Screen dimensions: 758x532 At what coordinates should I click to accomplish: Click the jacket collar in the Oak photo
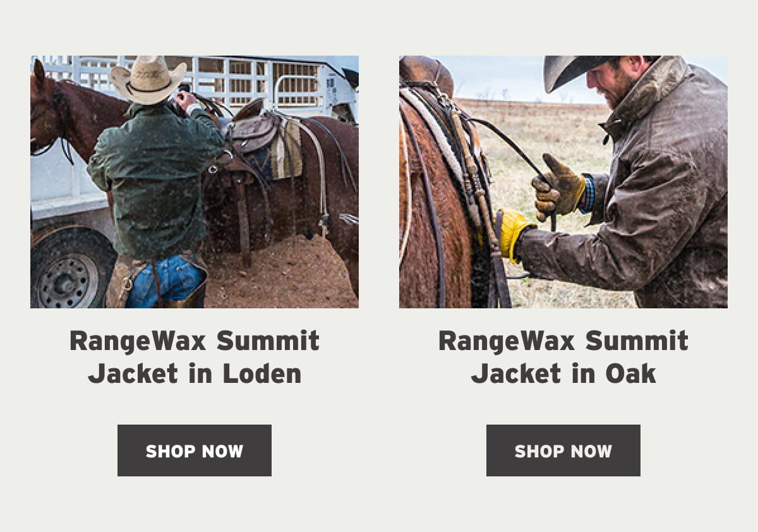click(x=638, y=101)
